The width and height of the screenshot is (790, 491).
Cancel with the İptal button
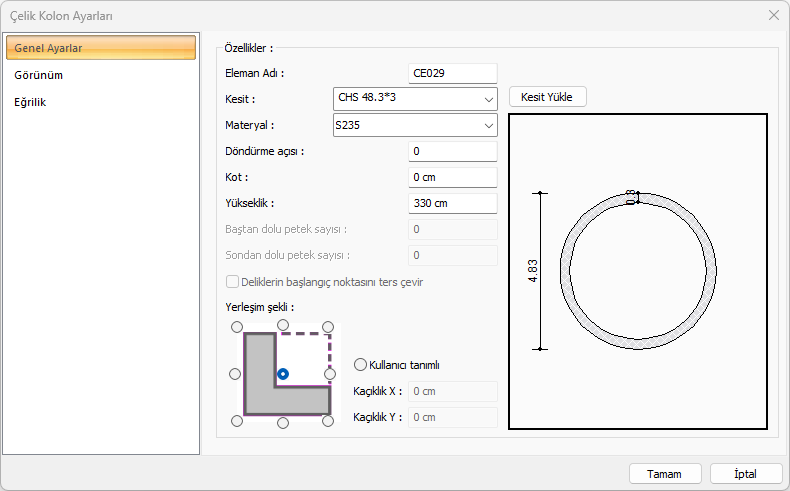click(x=745, y=473)
